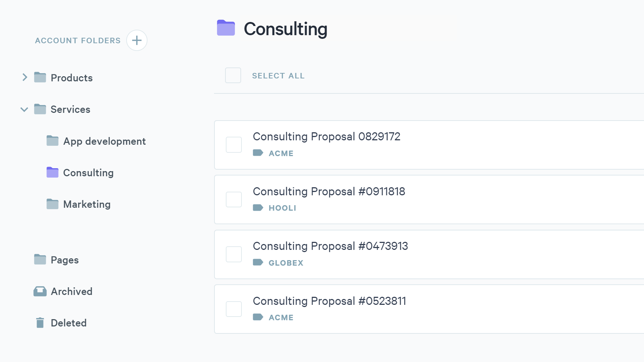Click the purple Consulting folder icon in sidebar

pos(52,172)
